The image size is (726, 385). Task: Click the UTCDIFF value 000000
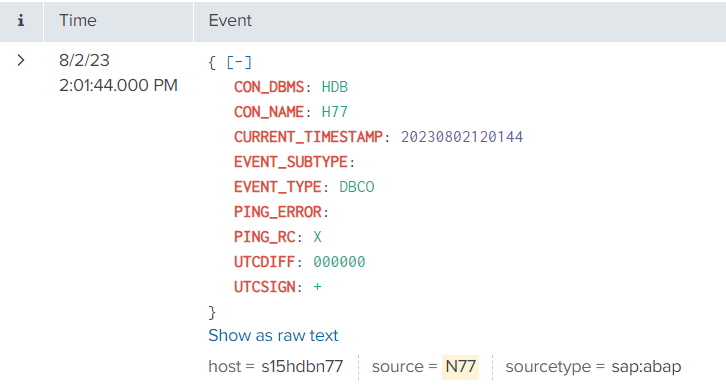(339, 262)
